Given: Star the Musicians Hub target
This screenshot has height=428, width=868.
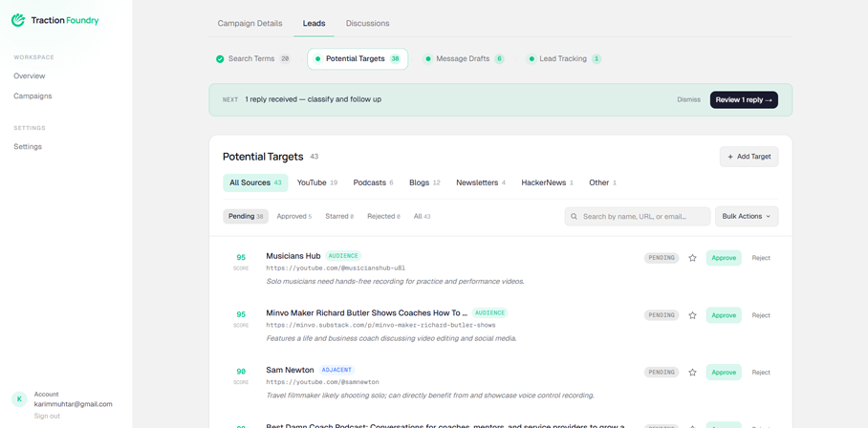Looking at the screenshot, I should (692, 258).
